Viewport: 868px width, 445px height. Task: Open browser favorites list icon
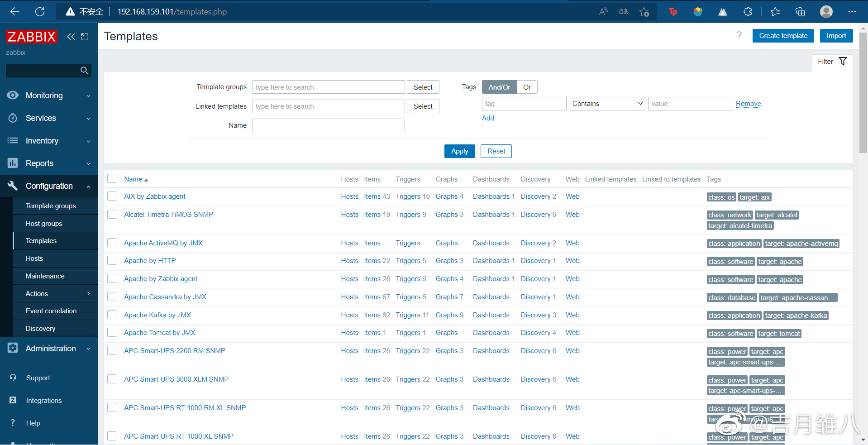pos(775,12)
